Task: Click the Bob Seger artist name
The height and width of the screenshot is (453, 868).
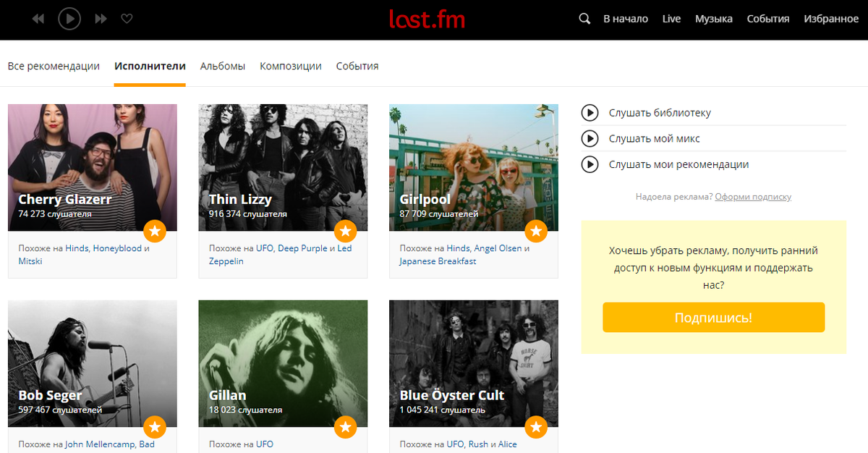Action: (x=50, y=395)
